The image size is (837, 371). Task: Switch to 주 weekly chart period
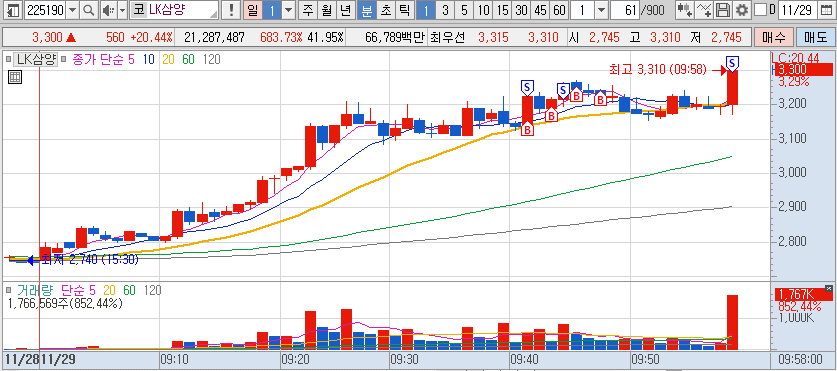308,10
